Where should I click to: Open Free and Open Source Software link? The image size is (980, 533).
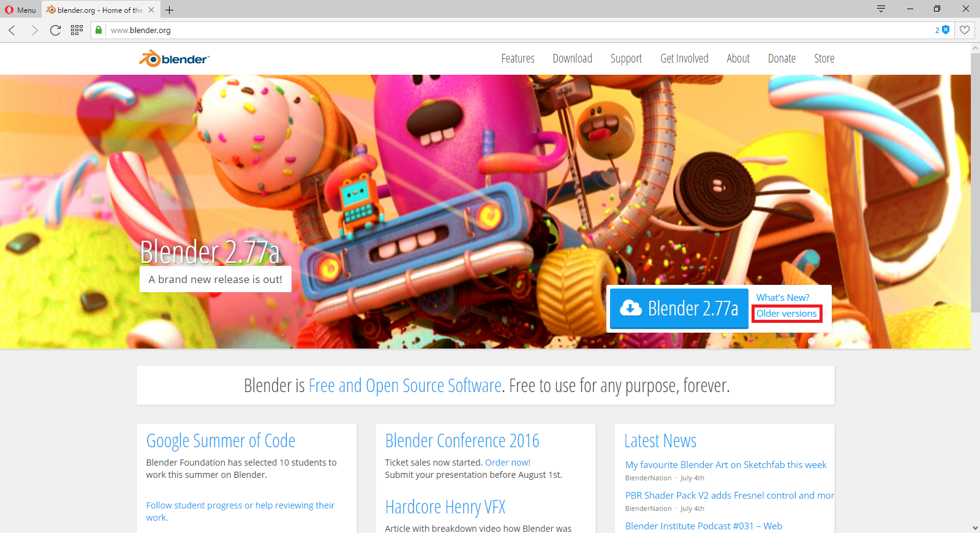[x=405, y=385]
